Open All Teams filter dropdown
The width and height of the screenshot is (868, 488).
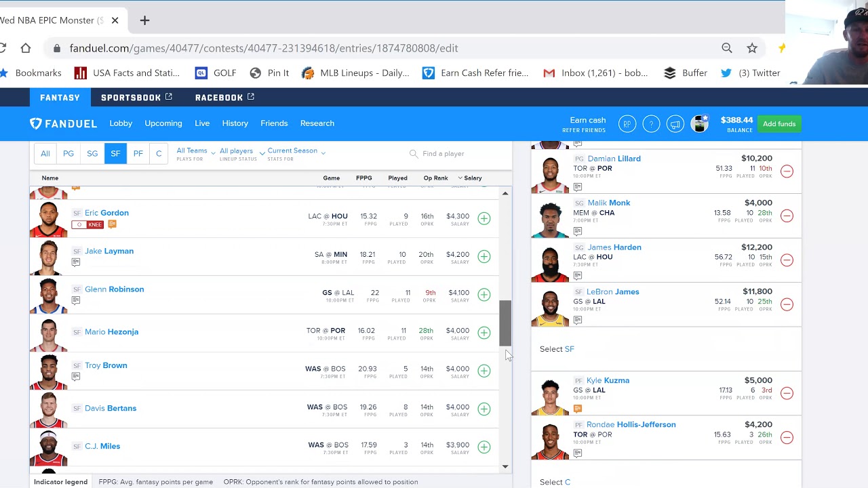pyautogui.click(x=195, y=154)
